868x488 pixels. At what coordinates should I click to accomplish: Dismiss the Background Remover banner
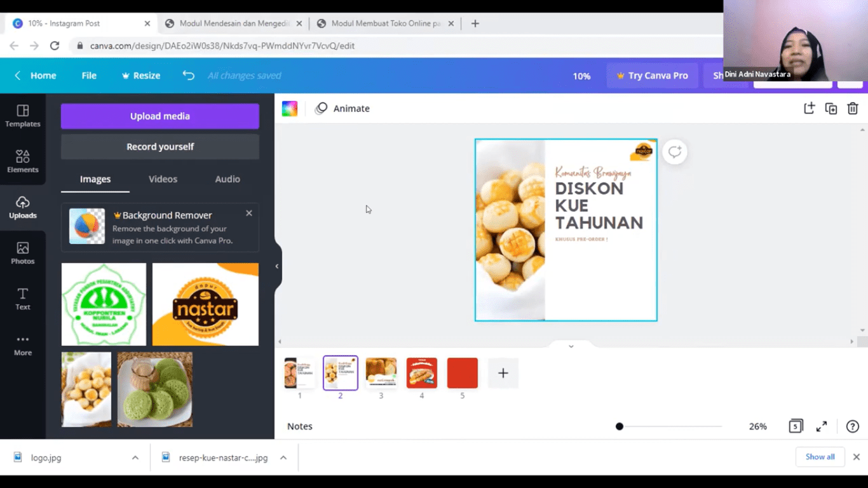pyautogui.click(x=249, y=213)
